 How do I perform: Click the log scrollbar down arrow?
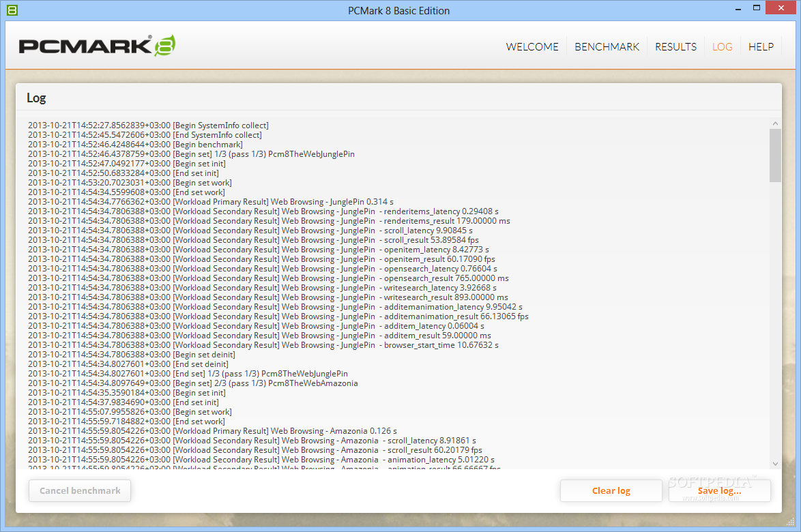point(775,464)
